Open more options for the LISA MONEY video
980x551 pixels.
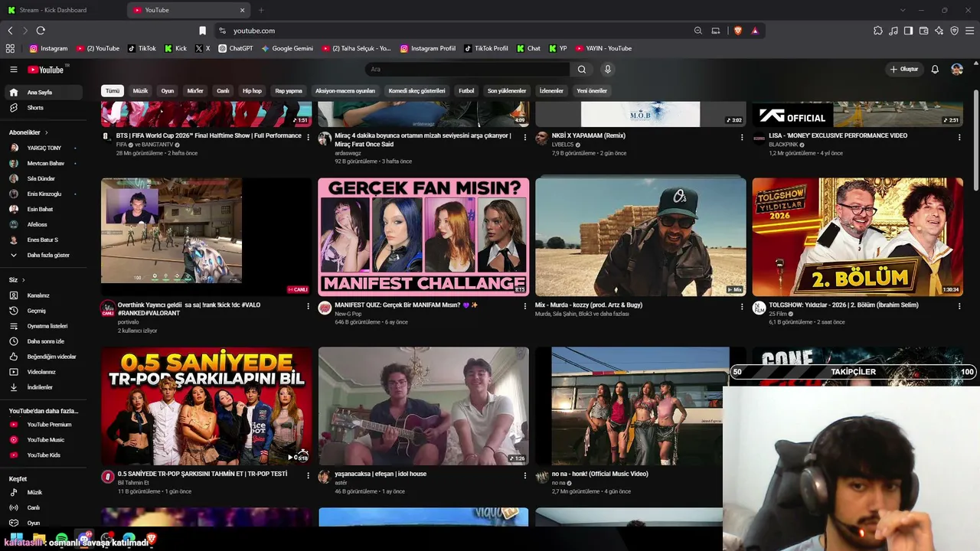(x=959, y=138)
